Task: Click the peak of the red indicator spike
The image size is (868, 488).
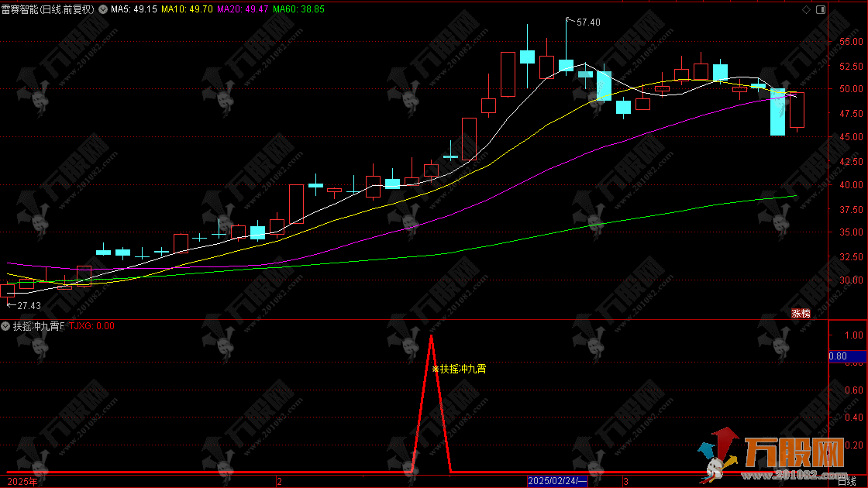Action: tap(431, 337)
